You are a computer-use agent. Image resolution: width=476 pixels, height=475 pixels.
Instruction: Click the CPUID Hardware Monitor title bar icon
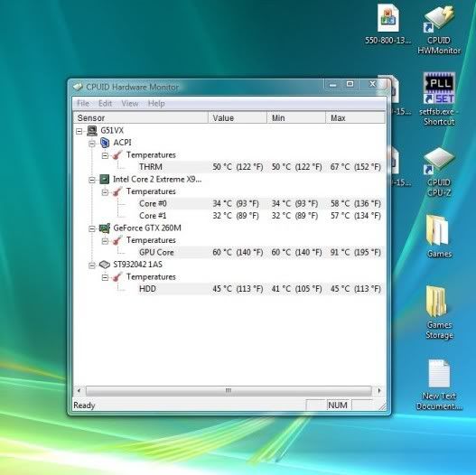pyautogui.click(x=78, y=87)
